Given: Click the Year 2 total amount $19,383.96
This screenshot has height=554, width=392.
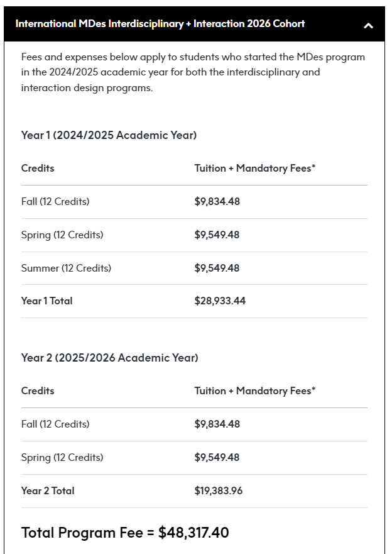Looking at the screenshot, I should pos(218,491).
